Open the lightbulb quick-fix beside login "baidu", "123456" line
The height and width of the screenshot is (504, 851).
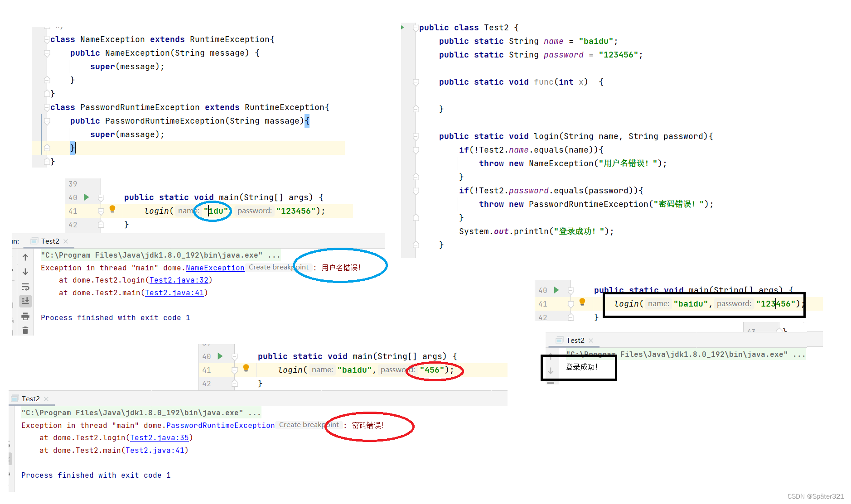[582, 302]
